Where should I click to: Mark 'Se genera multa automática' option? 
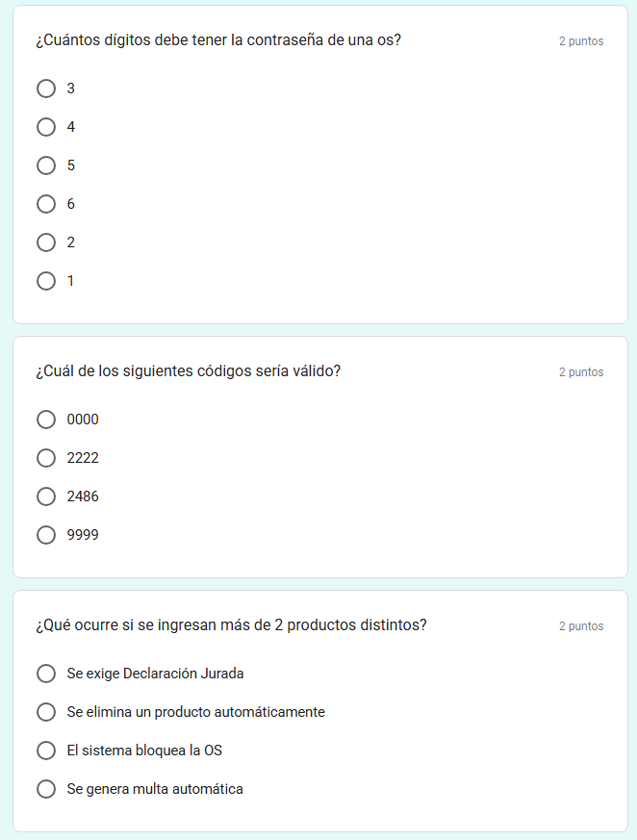[46, 789]
